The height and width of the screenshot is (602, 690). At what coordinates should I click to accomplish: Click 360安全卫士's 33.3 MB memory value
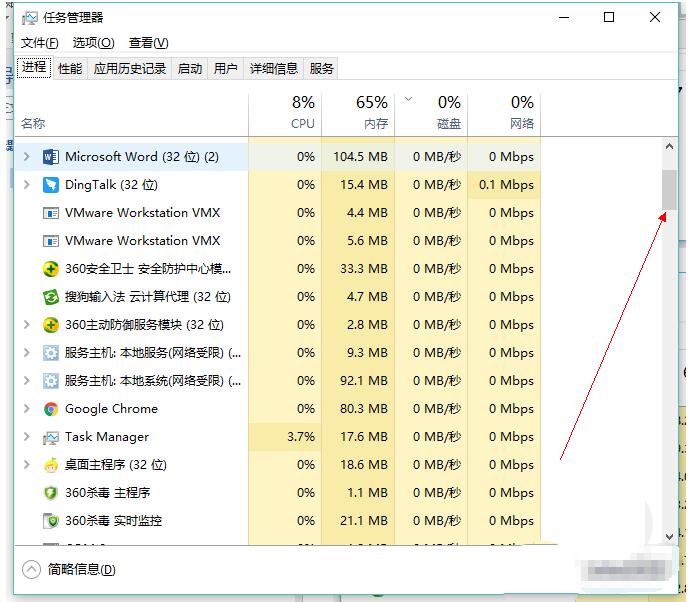click(363, 269)
